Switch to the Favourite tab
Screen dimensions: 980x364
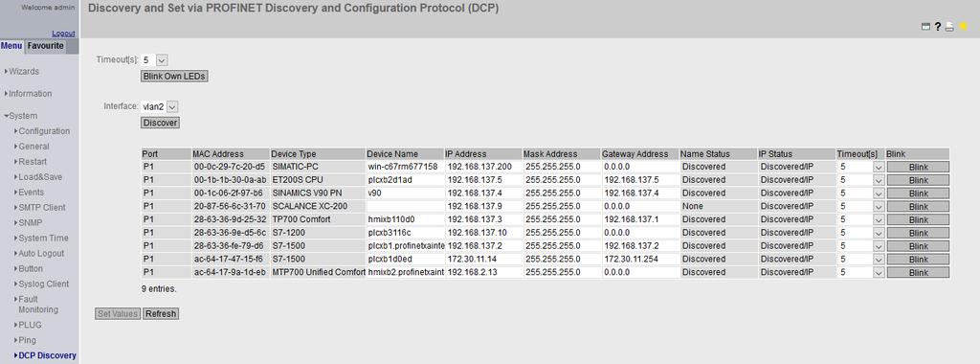coord(46,46)
